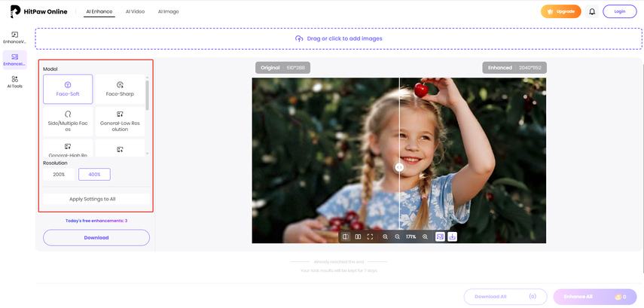Click the HitPaw Online logo

click(x=38, y=11)
